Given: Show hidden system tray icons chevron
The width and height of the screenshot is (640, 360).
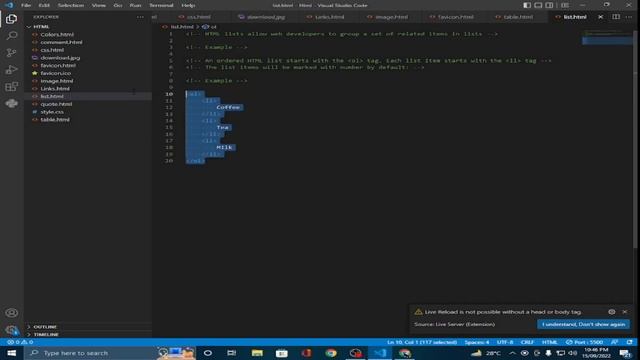Looking at the screenshot, I should pyautogui.click(x=512, y=353).
